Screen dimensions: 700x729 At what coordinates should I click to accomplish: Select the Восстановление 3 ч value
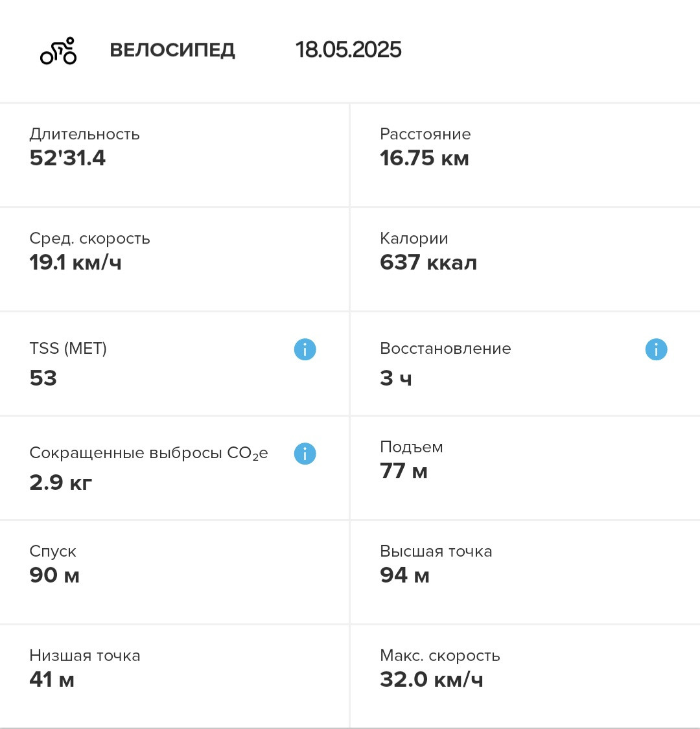pyautogui.click(x=396, y=378)
